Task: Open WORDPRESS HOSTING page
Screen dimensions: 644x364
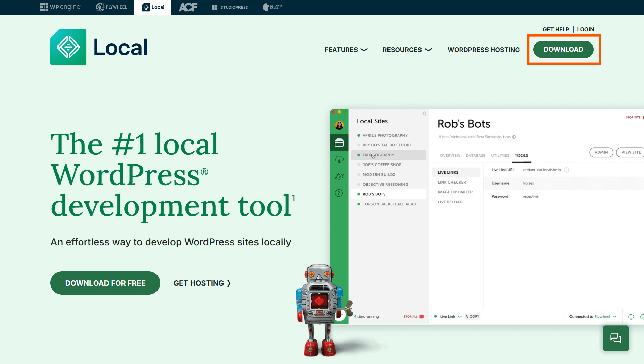Action: point(484,50)
